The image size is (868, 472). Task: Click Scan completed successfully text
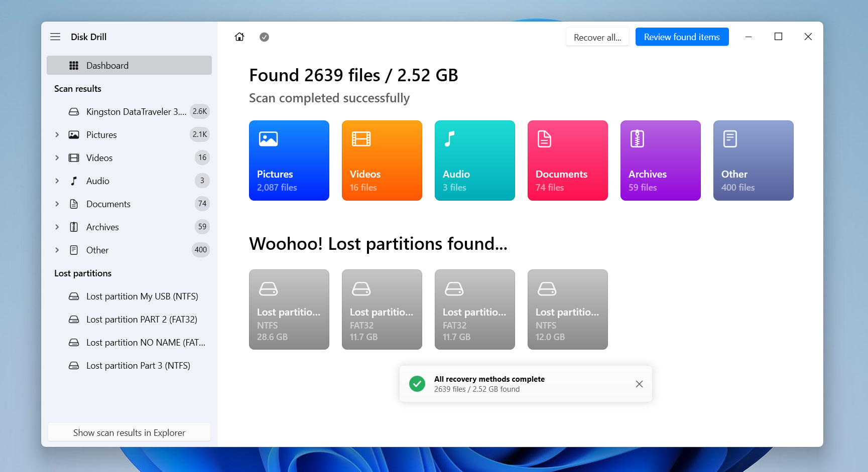329,98
